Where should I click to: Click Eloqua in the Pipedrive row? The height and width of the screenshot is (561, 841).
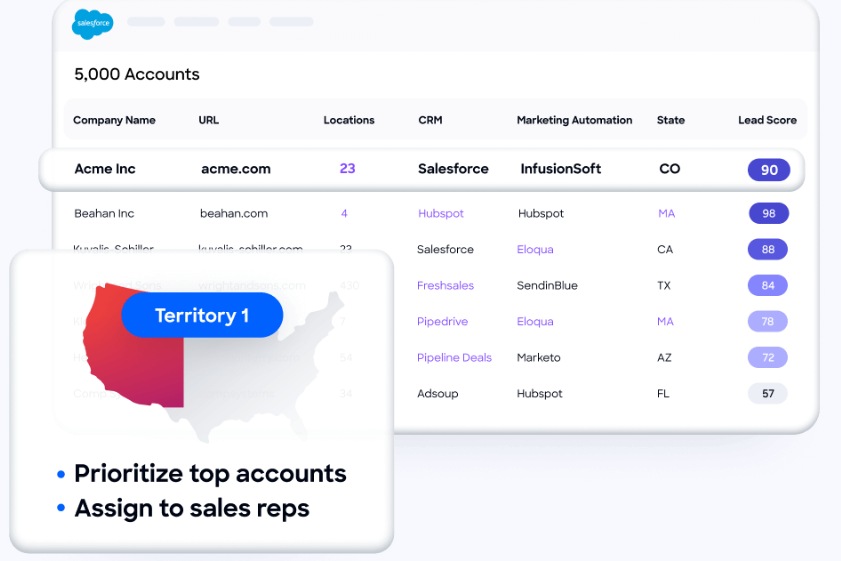coord(535,321)
